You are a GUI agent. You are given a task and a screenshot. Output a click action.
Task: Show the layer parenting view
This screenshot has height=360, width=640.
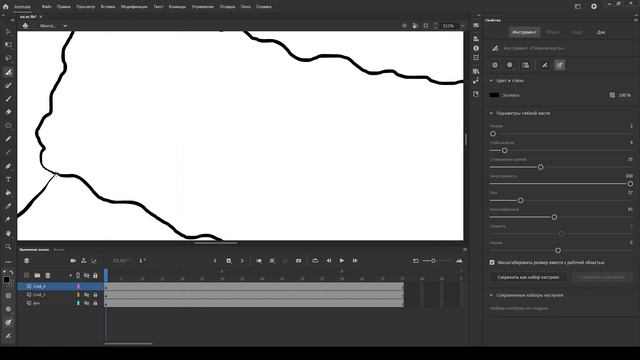click(84, 261)
